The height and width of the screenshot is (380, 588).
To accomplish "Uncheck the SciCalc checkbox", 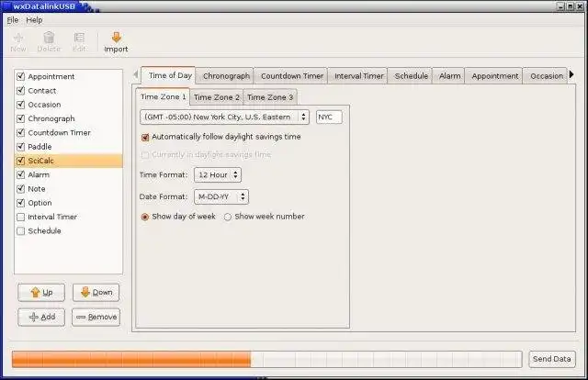I will (x=20, y=161).
